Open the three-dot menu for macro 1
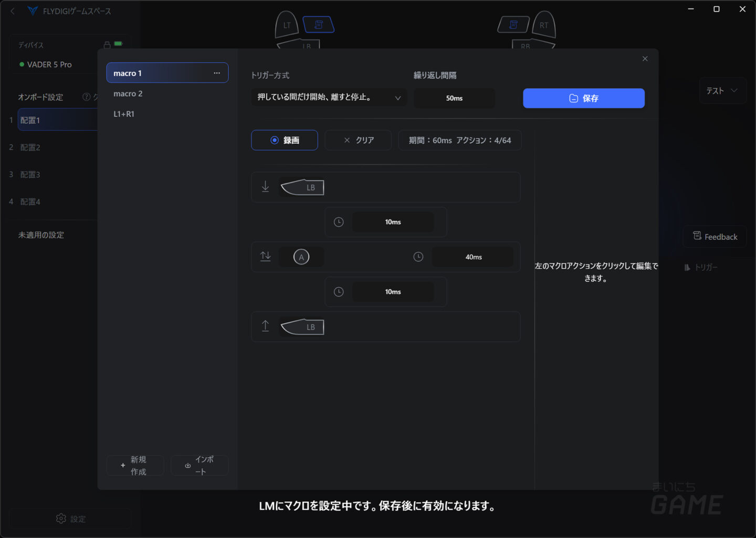This screenshot has width=756, height=538. click(217, 73)
